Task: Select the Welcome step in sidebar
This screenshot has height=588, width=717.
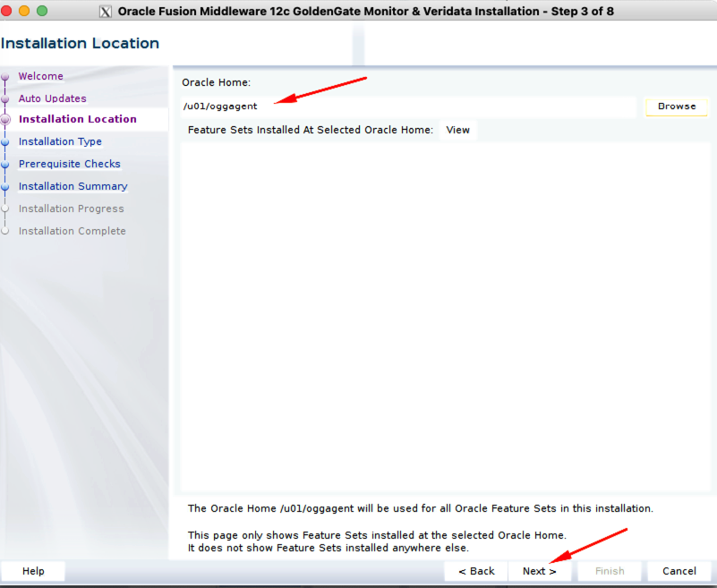Action: (x=40, y=76)
